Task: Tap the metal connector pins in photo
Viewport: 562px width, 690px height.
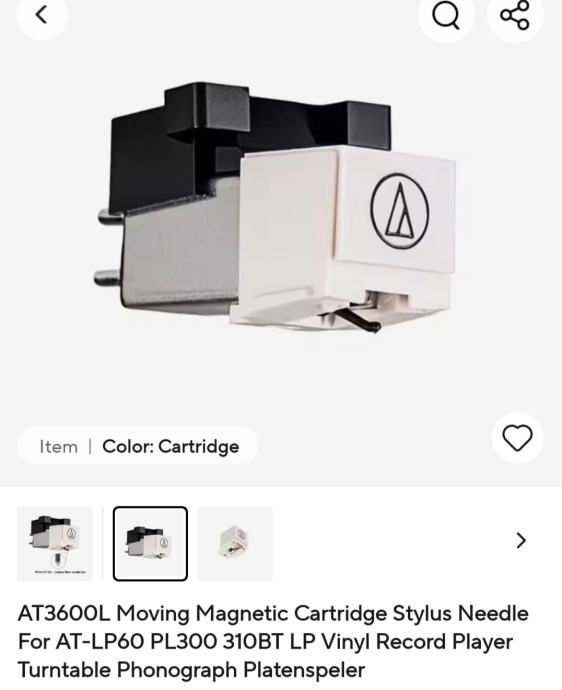Action: click(108, 246)
